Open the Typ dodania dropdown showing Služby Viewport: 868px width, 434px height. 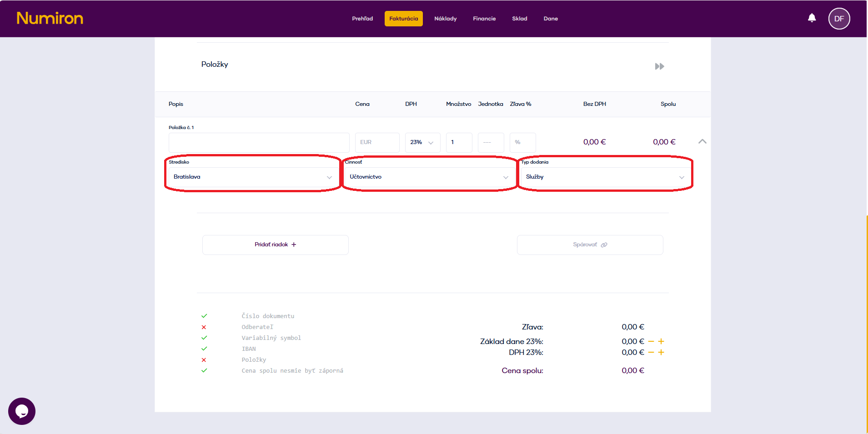pyautogui.click(x=605, y=177)
